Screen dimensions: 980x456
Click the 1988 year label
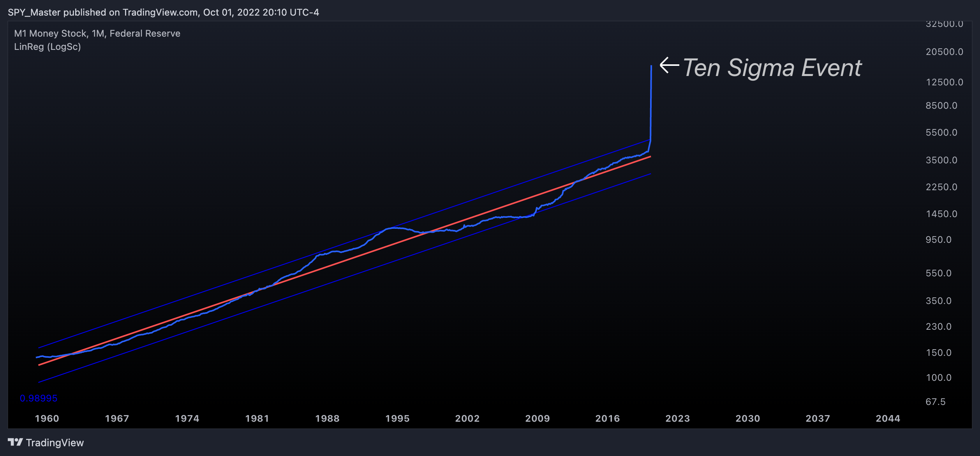pos(327,419)
